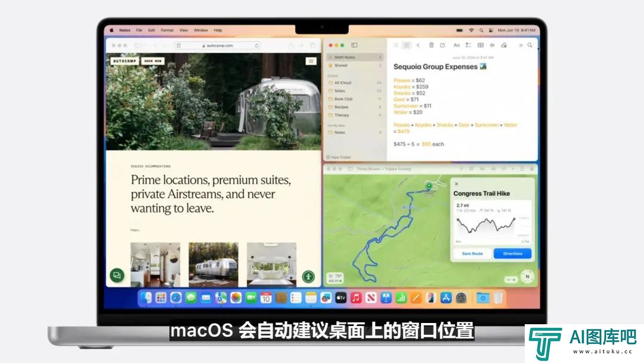
Task: Open the Airstream trailer thumbnail
Action: click(213, 264)
